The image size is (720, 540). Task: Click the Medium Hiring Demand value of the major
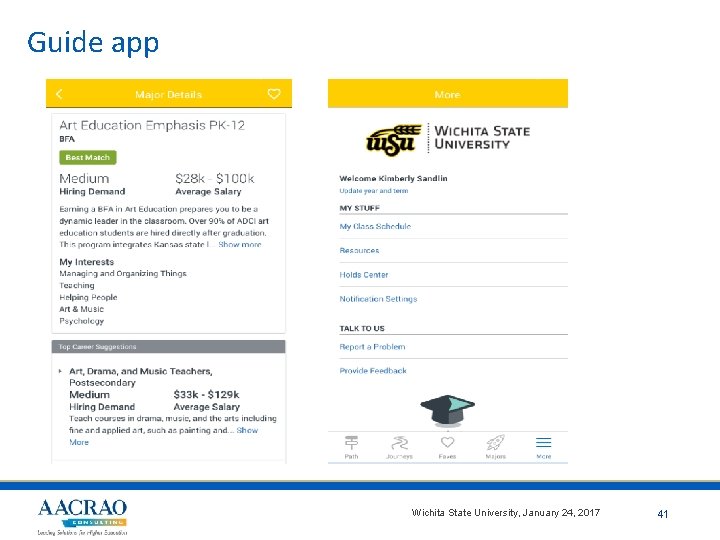84,178
